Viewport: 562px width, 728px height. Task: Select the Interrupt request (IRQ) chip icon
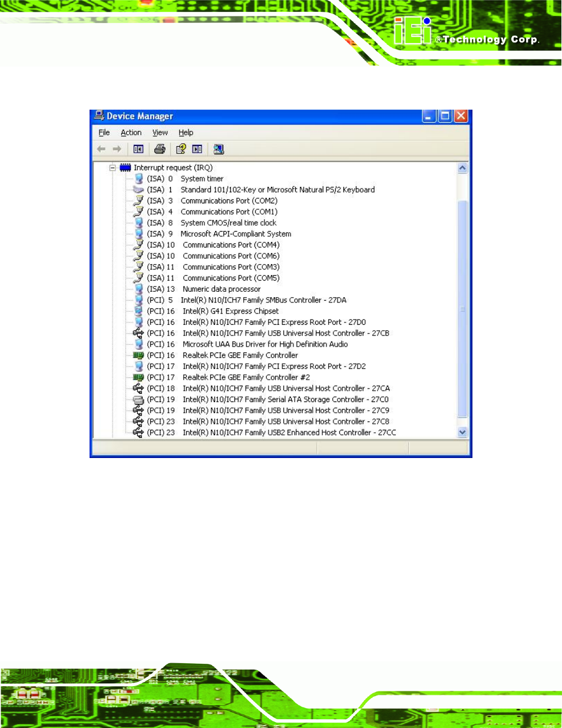125,167
